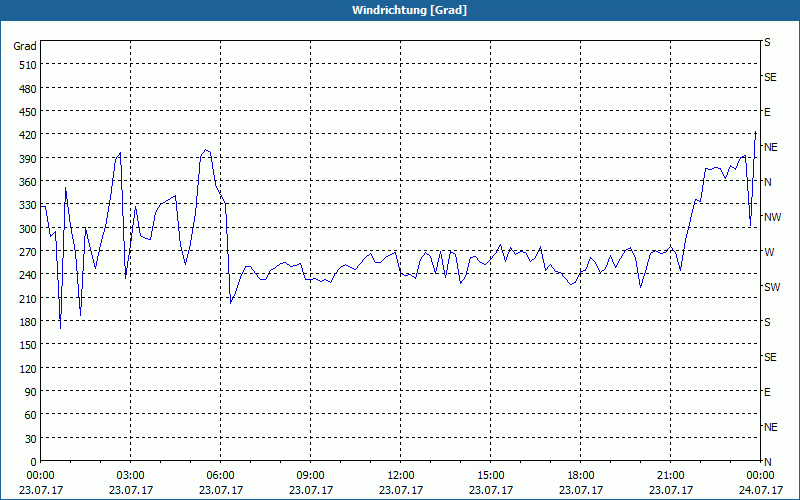Pick the 60 degree axis label
This screenshot has width=800, height=500.
pos(31,415)
